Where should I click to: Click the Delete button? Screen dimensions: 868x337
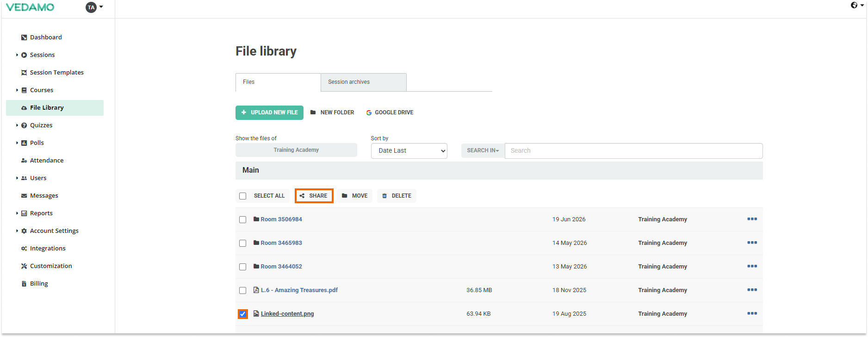click(x=397, y=196)
